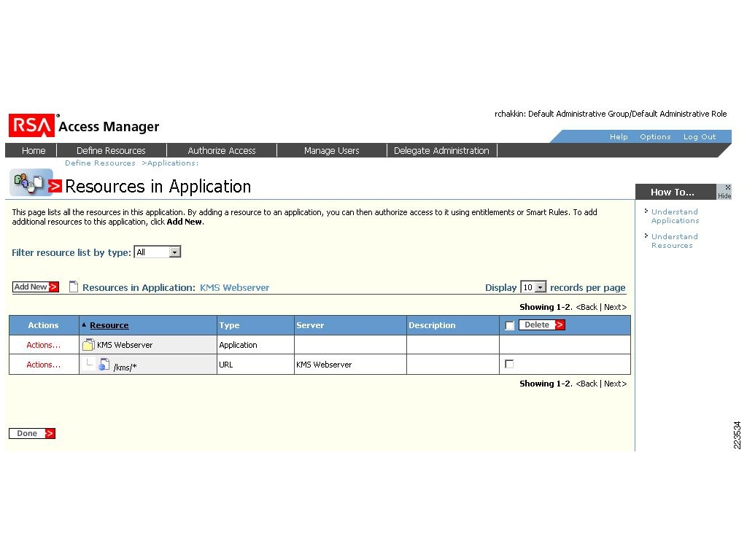Click bottom <Back pagination link
Image resolution: width=747 pixels, height=560 pixels.
[587, 384]
